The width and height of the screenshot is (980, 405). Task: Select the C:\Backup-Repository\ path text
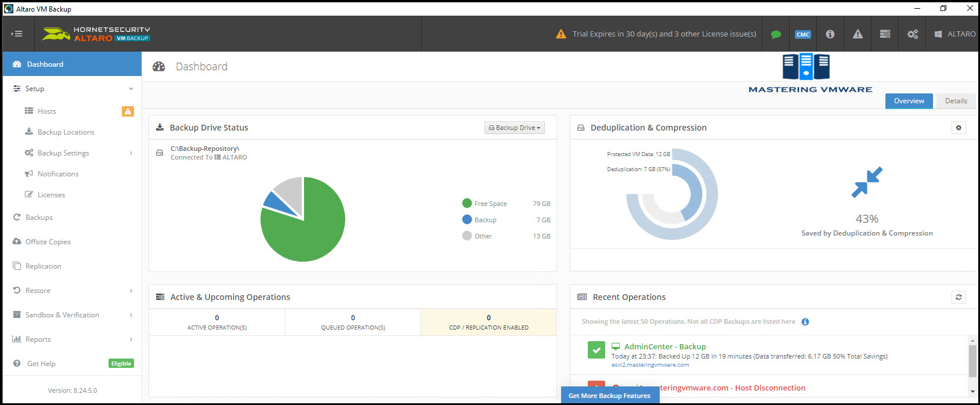tap(205, 149)
